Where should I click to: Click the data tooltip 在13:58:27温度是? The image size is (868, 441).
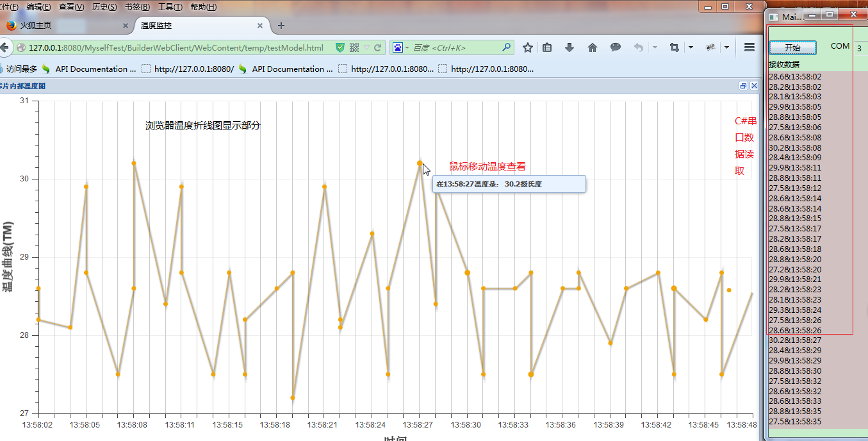tap(509, 184)
